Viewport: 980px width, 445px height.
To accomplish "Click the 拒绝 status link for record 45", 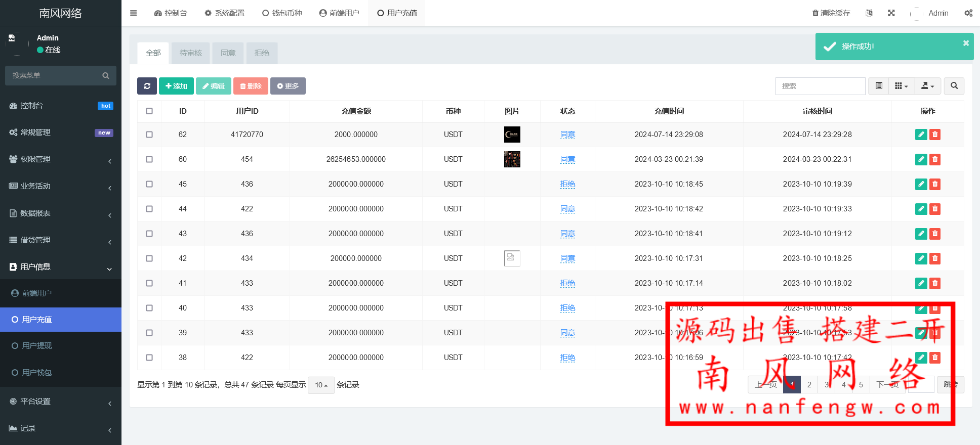I will tap(567, 184).
